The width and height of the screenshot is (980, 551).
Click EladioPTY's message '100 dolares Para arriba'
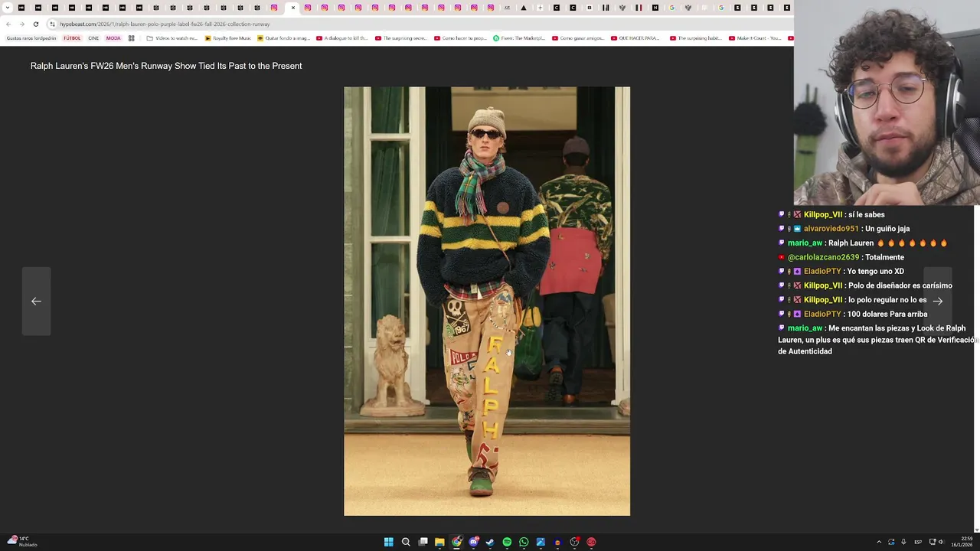point(887,315)
